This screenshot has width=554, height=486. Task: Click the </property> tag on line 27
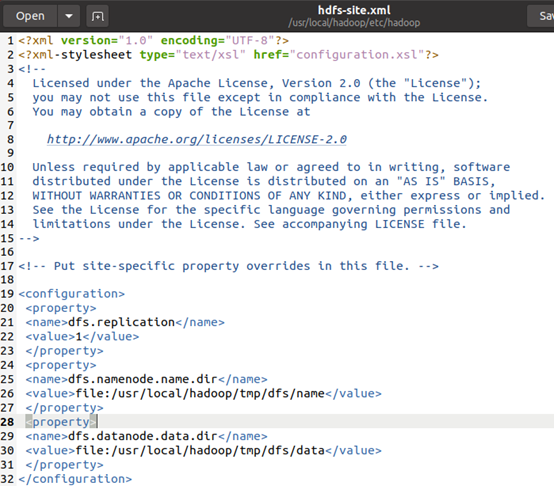point(64,408)
